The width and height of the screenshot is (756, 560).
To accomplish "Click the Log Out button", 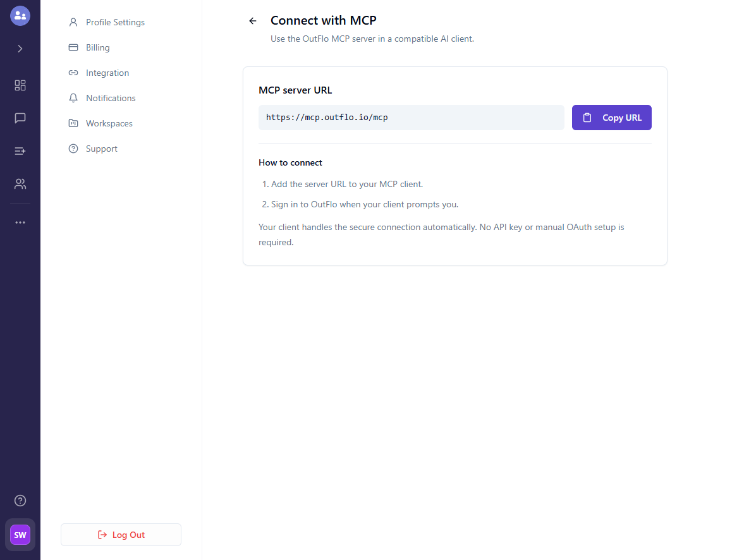I will (121, 535).
